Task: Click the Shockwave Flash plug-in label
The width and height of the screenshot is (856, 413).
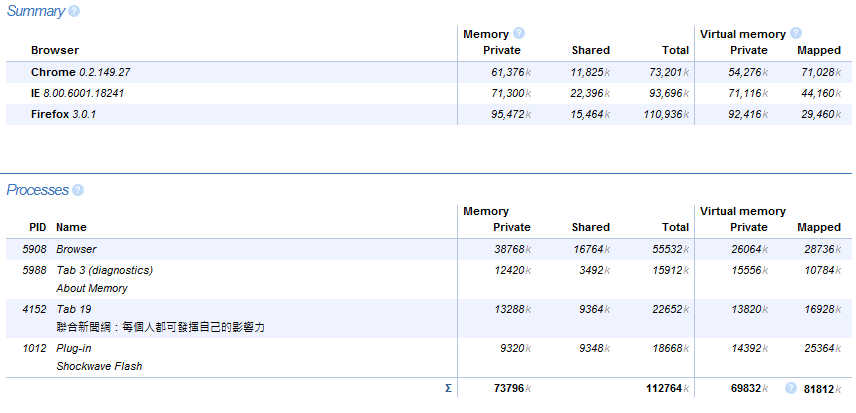Action: (x=99, y=366)
